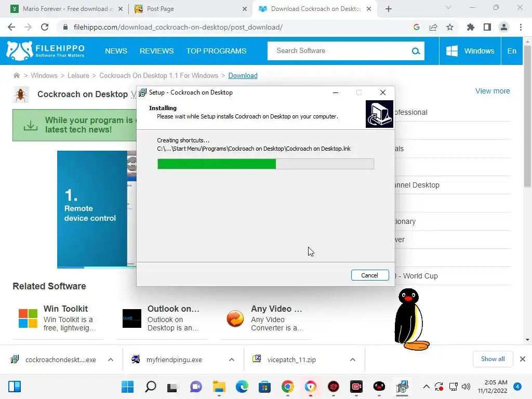Click the Windows breadcrumb link
The width and height of the screenshot is (532, 399).
(x=44, y=76)
